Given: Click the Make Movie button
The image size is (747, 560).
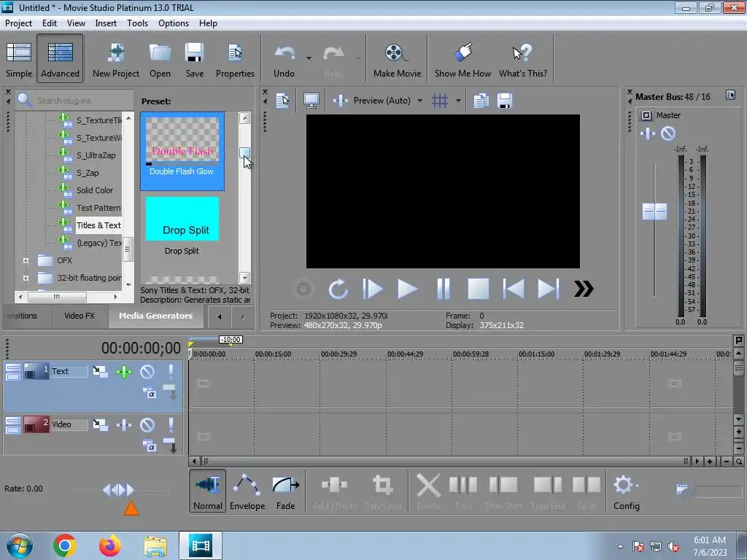Looking at the screenshot, I should tap(397, 60).
